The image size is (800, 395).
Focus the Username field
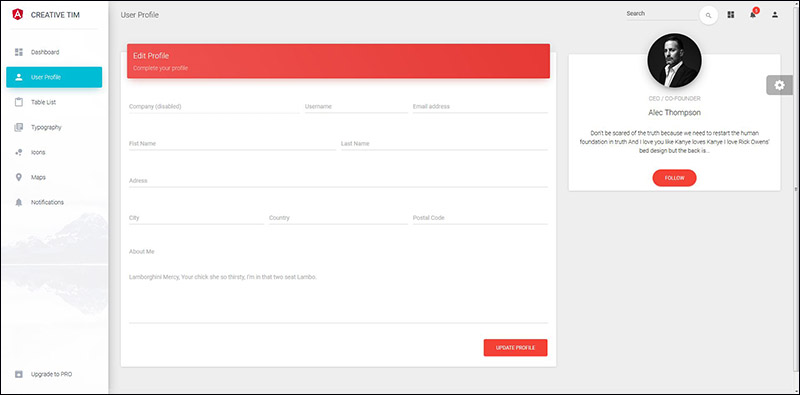(x=356, y=107)
